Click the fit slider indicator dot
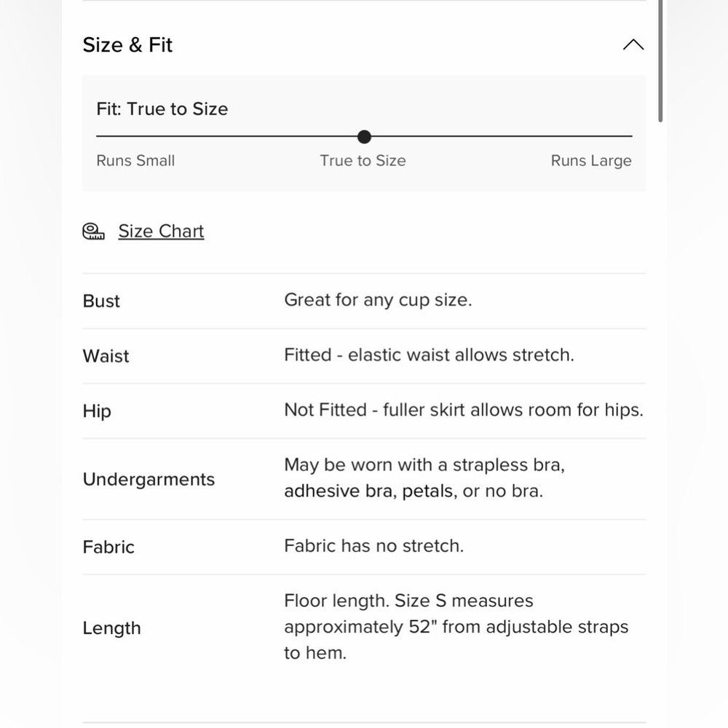 click(365, 137)
